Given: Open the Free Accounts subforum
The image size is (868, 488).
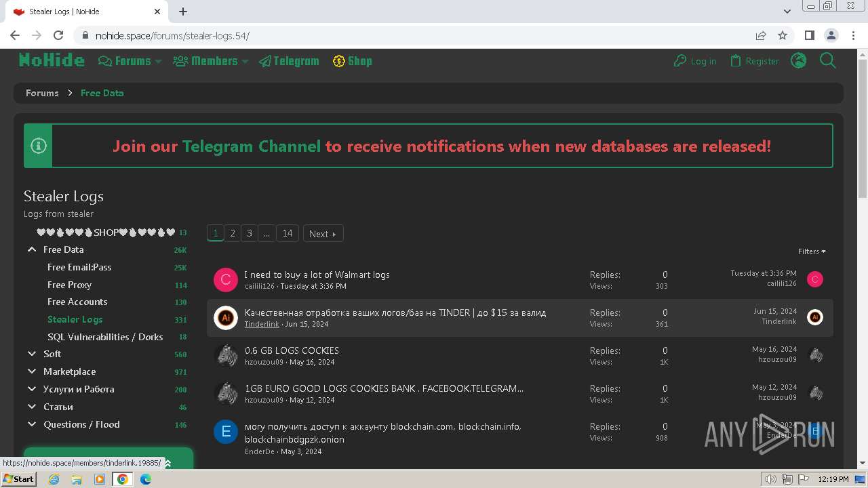Looking at the screenshot, I should coord(77,302).
